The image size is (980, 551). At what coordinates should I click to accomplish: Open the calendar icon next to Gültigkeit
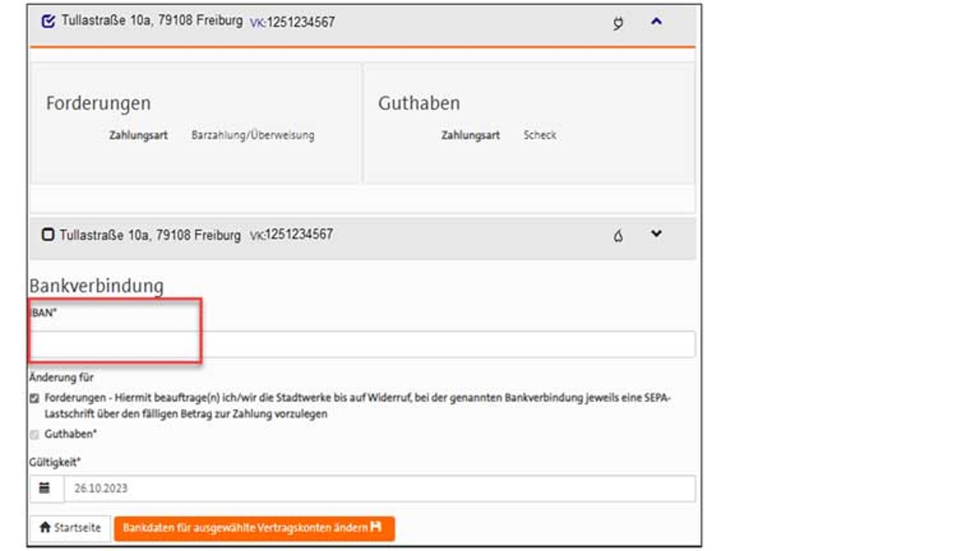[46, 488]
